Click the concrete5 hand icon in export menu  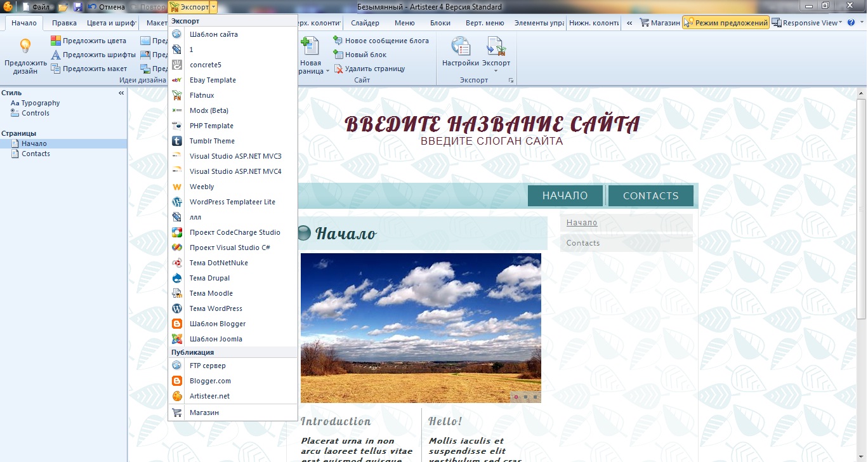click(x=177, y=65)
